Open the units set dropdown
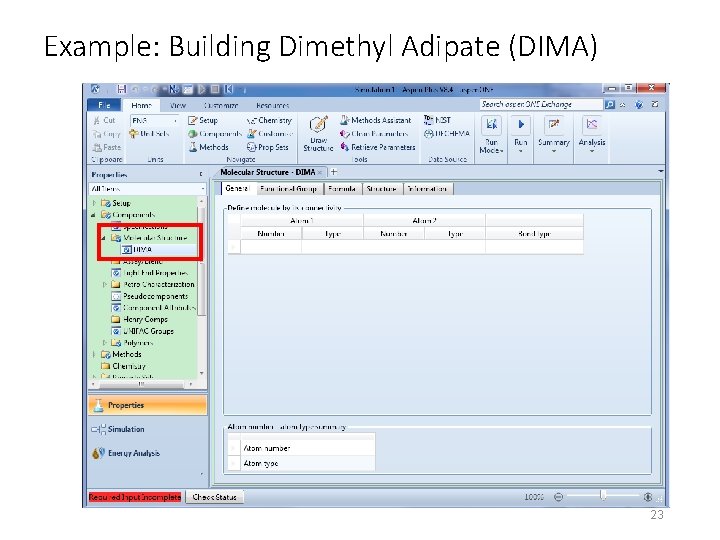Image resolution: width=720 pixels, height=540 pixels. click(x=175, y=121)
